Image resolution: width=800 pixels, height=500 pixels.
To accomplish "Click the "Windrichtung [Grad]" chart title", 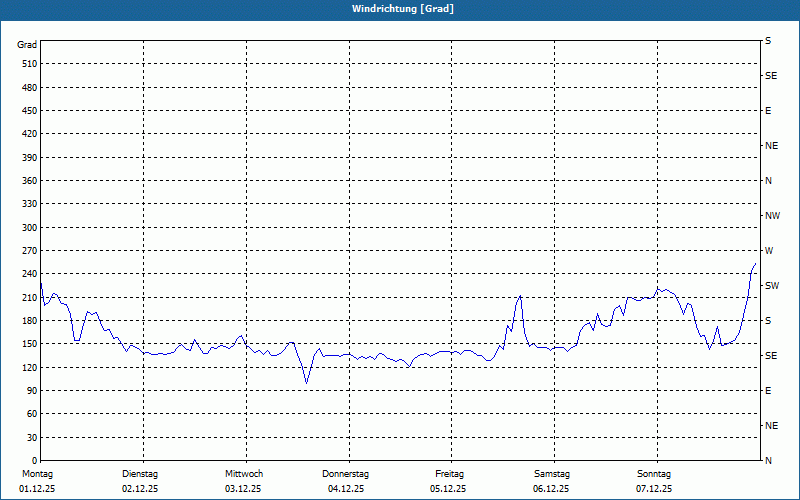I will pos(400,9).
